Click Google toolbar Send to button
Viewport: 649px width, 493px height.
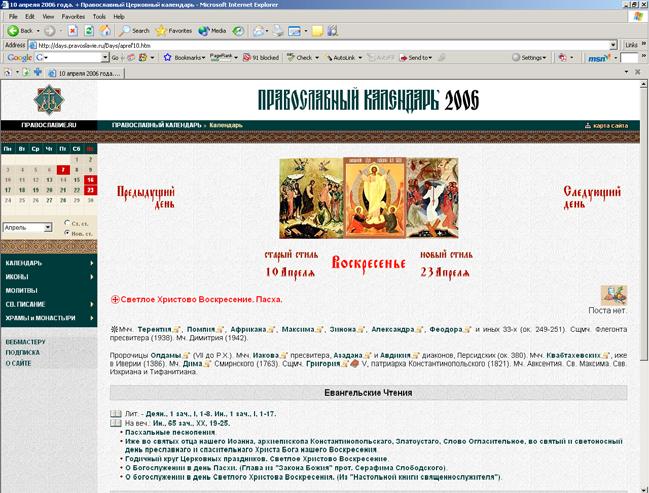pos(416,58)
